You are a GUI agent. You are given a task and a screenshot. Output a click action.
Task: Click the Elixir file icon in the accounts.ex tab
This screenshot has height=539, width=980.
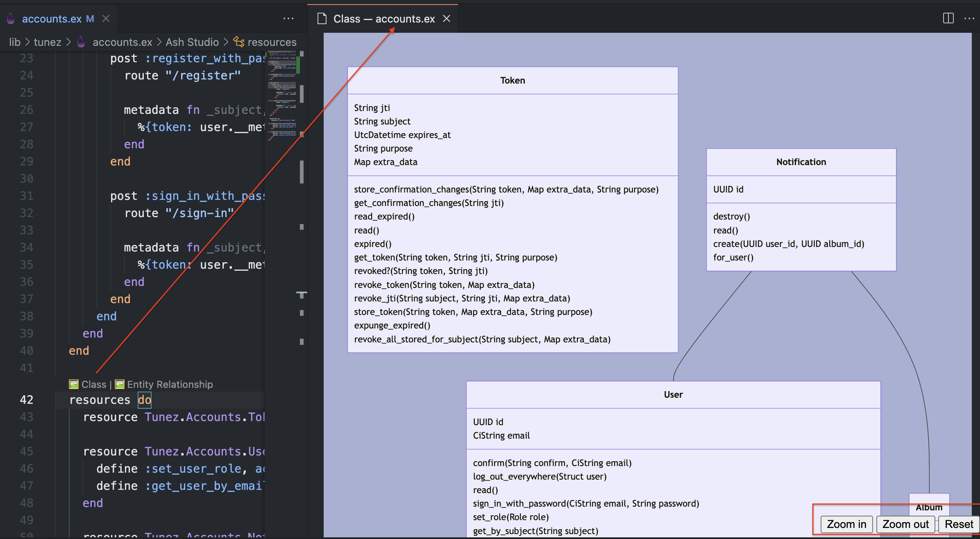click(11, 18)
